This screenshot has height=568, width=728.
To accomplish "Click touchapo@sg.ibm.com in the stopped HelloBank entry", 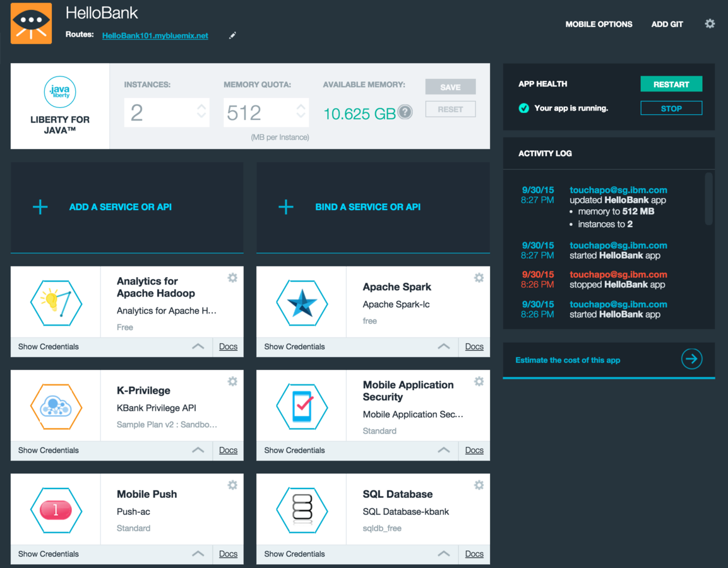I will coord(618,275).
